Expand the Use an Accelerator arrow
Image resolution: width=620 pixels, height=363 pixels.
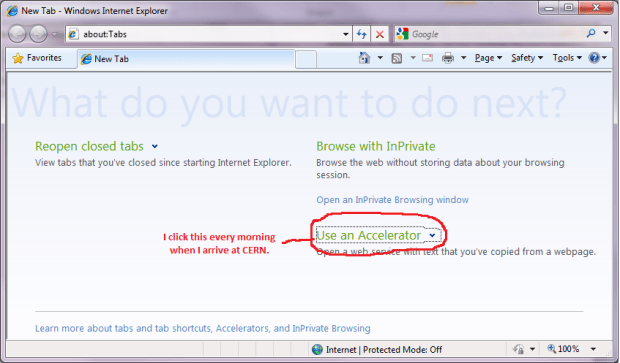432,236
